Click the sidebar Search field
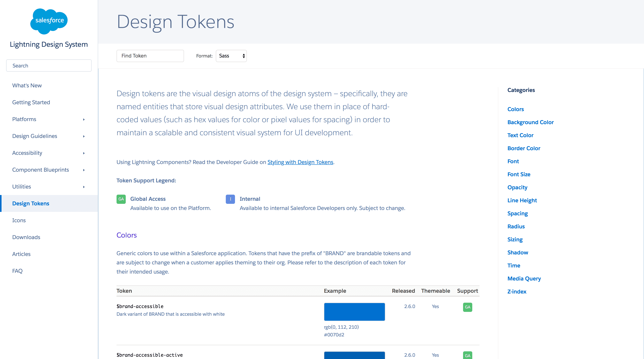Screen dimensions: 644x359 coord(49,66)
